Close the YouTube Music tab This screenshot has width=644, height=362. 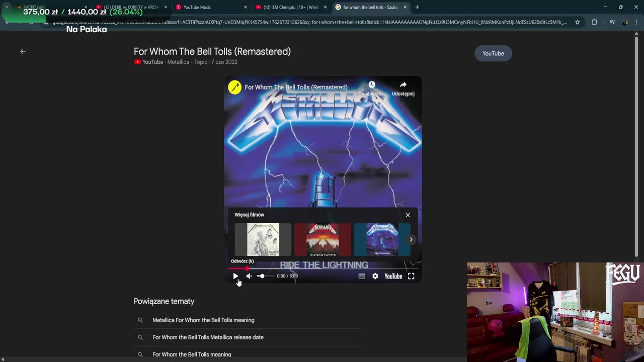click(x=246, y=7)
